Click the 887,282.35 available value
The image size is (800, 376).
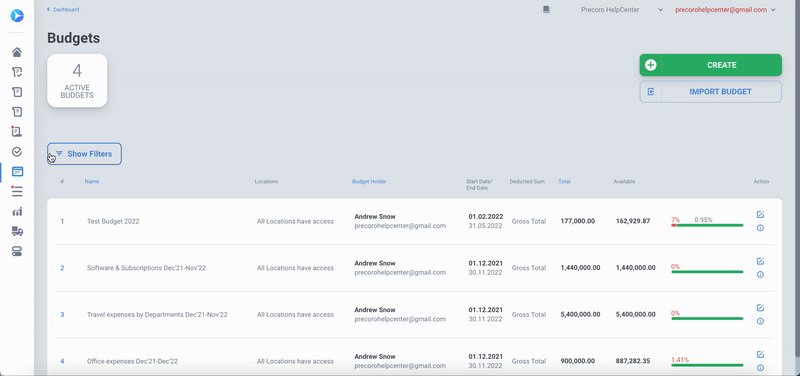[633, 361]
